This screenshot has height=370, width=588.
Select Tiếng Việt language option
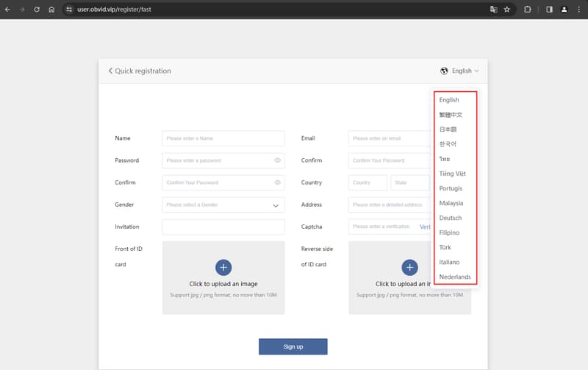click(452, 174)
